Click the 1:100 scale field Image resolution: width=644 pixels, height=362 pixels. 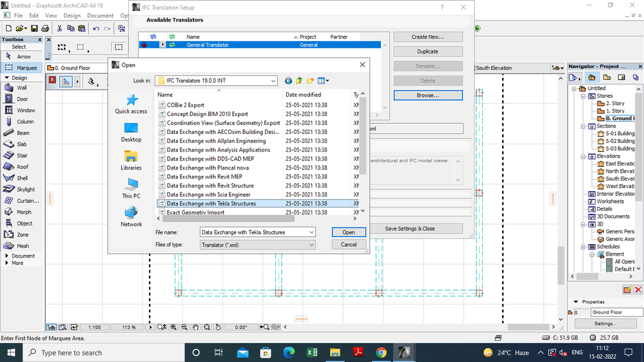click(95, 327)
